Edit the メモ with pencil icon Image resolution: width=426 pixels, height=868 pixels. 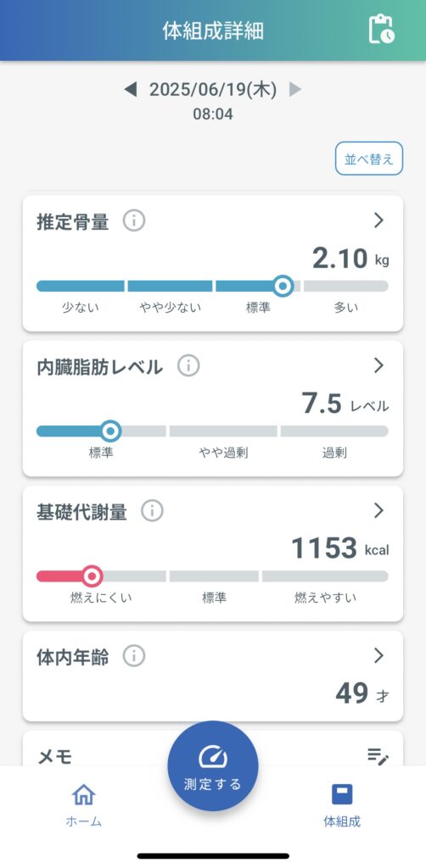pyautogui.click(x=378, y=756)
